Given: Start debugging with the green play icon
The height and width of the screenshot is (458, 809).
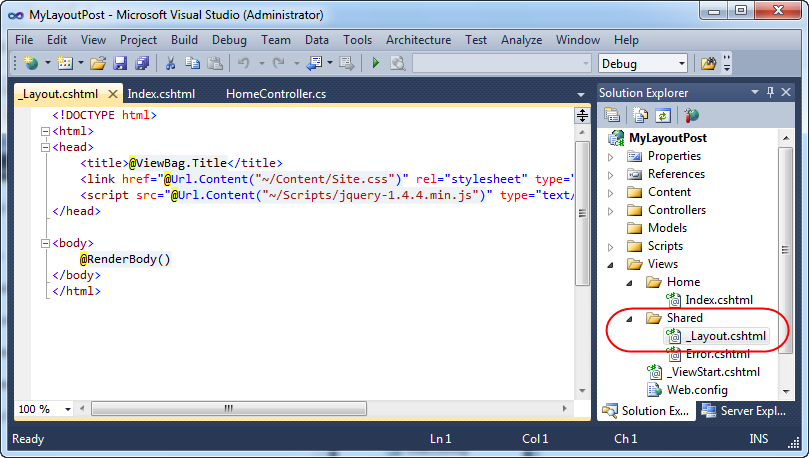Looking at the screenshot, I should coord(376,63).
